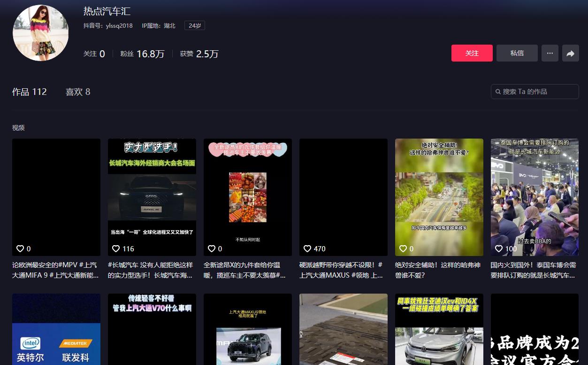Click the 获赞 2.5万 likes count
The image size is (588, 365).
(199, 54)
